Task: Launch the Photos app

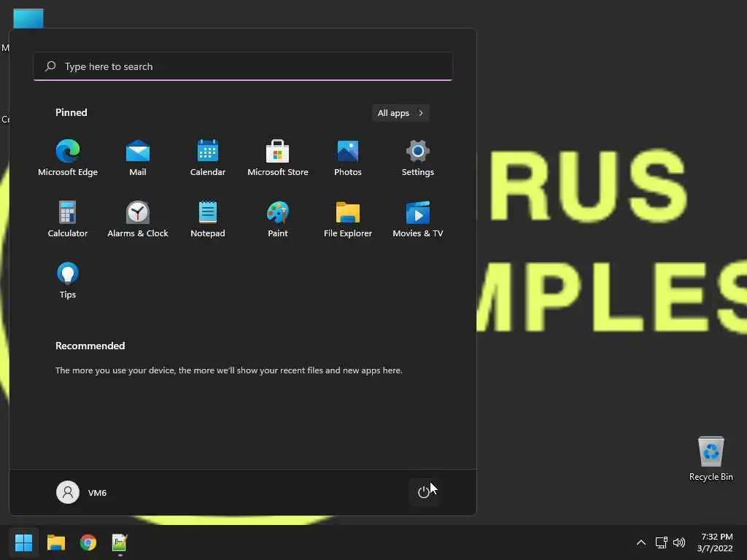Action: (x=348, y=157)
